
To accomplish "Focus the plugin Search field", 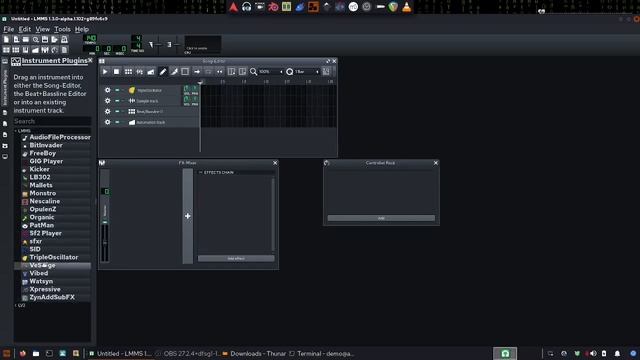I will [52, 121].
